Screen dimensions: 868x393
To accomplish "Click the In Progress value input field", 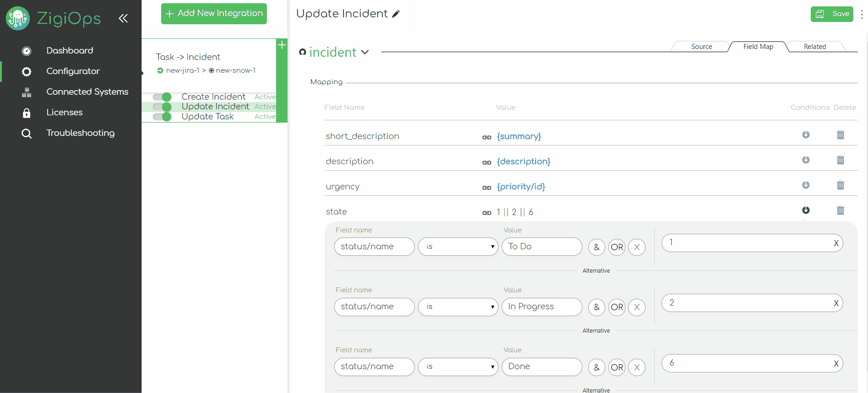I will click(542, 307).
